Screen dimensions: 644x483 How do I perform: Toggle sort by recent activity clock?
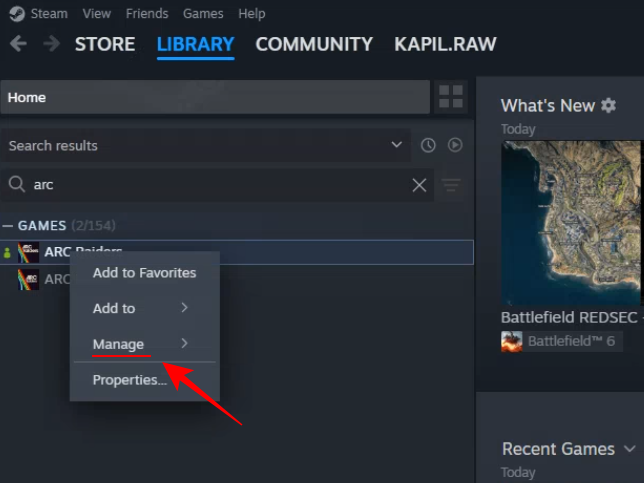pyautogui.click(x=428, y=145)
